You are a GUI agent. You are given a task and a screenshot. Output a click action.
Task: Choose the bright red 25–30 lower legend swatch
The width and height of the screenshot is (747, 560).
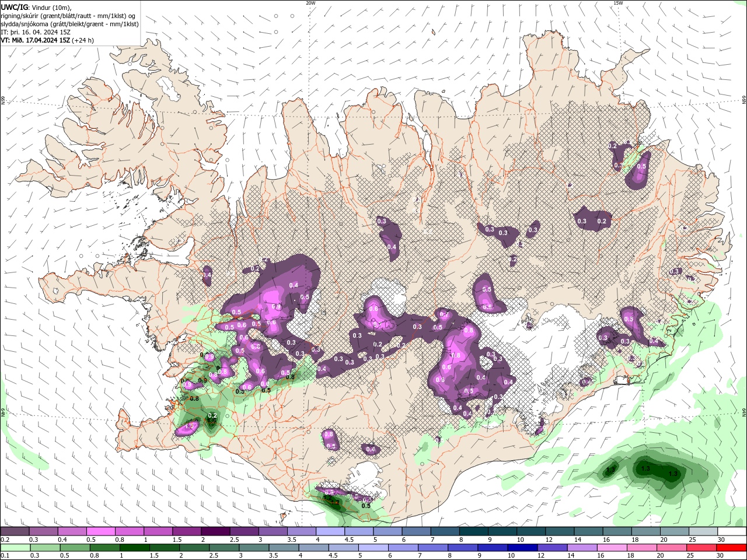(x=731, y=548)
